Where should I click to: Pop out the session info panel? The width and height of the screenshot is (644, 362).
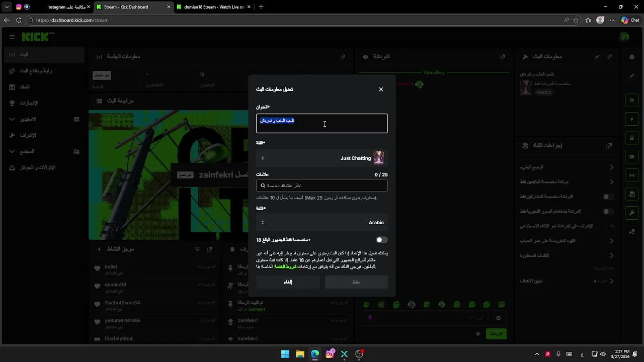343,57
